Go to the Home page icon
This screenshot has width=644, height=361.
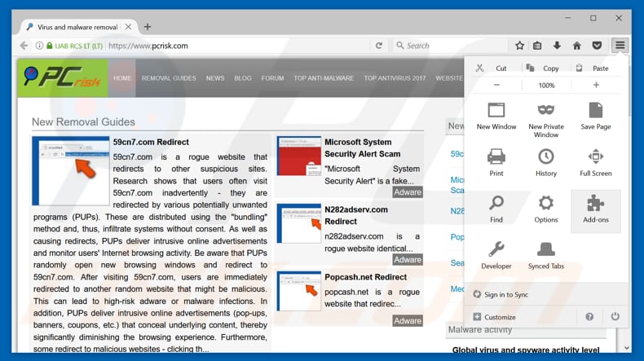point(577,46)
